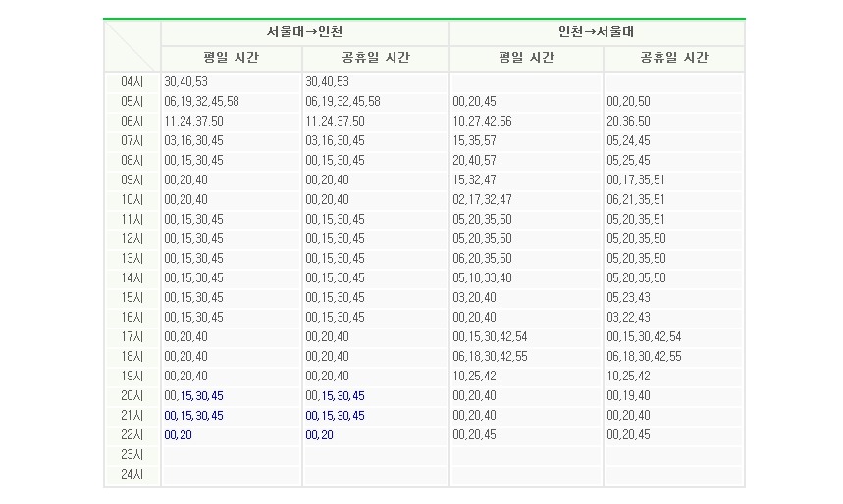The width and height of the screenshot is (843, 504).
Task: Click the 서울대→인천 header cell
Action: tap(304, 32)
